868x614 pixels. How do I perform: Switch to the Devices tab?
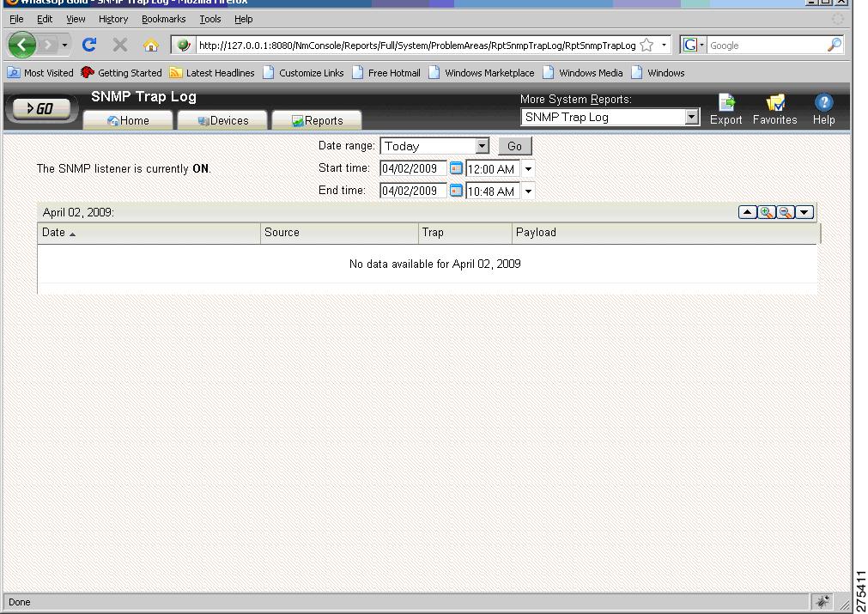(x=222, y=120)
